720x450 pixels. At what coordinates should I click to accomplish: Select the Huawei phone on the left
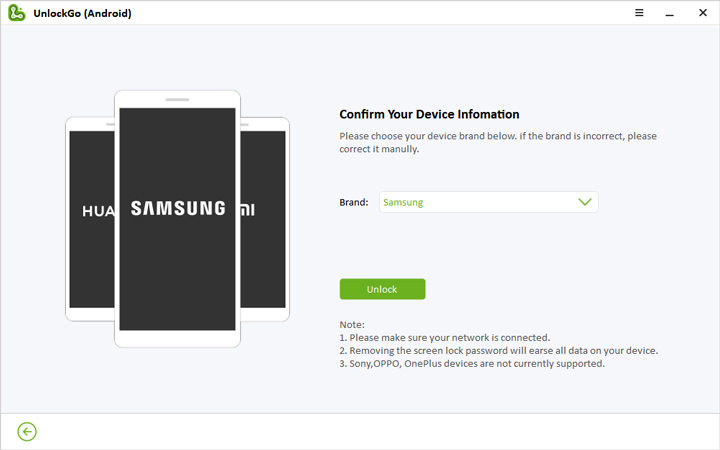coord(91,218)
